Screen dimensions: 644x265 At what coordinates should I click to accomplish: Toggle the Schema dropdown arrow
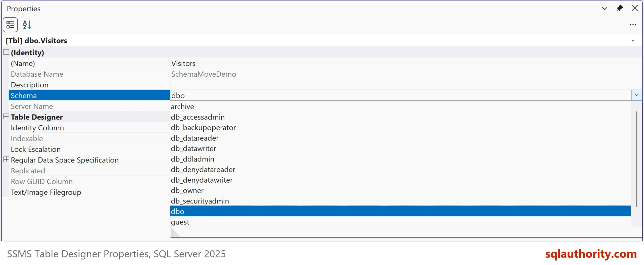[636, 95]
